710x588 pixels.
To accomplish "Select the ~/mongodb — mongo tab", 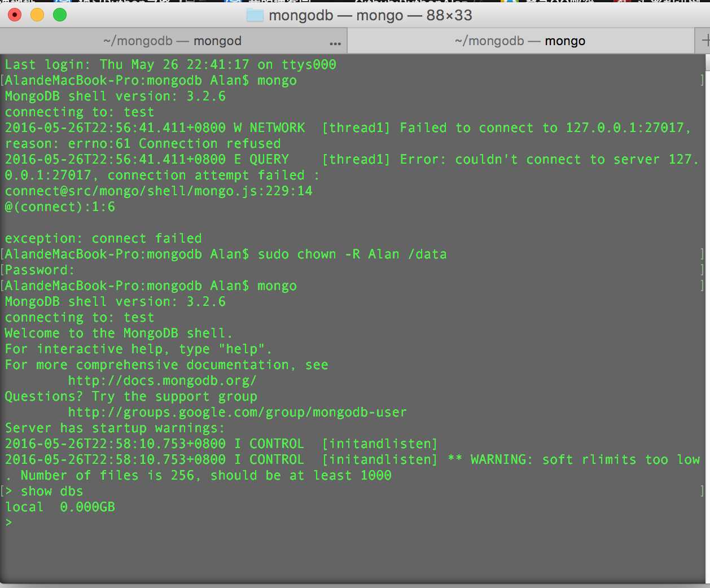I will click(x=520, y=41).
